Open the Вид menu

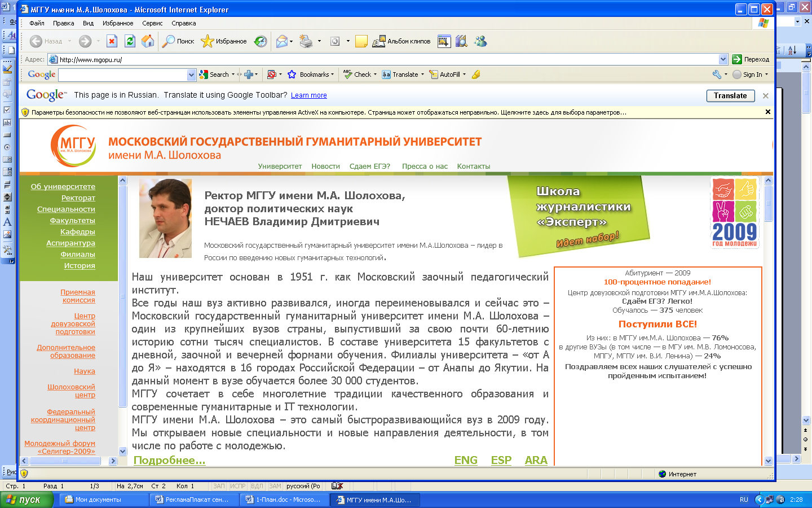[88, 23]
